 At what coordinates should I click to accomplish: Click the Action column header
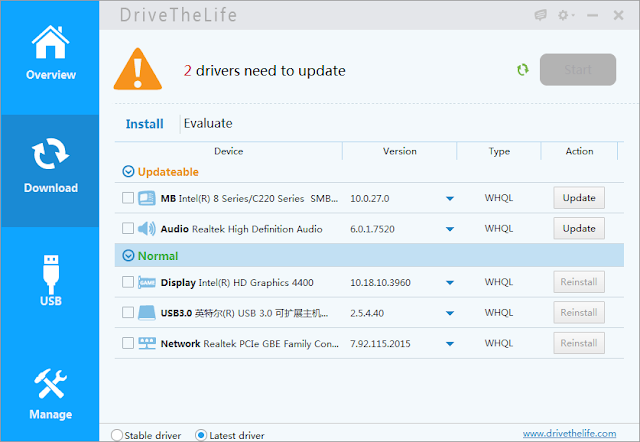(579, 151)
